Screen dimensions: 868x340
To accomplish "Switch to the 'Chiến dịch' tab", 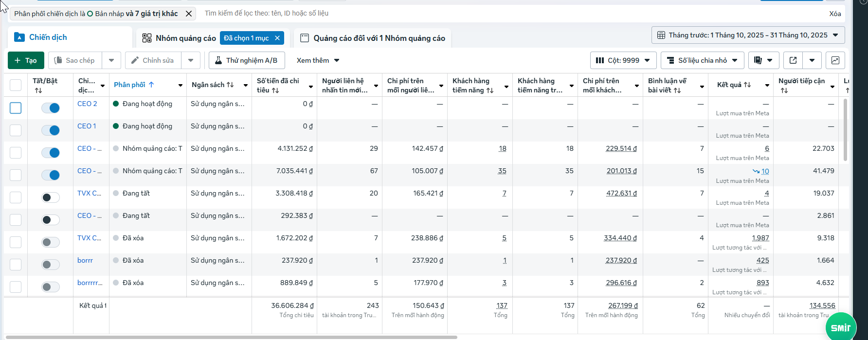I will 48,37.
